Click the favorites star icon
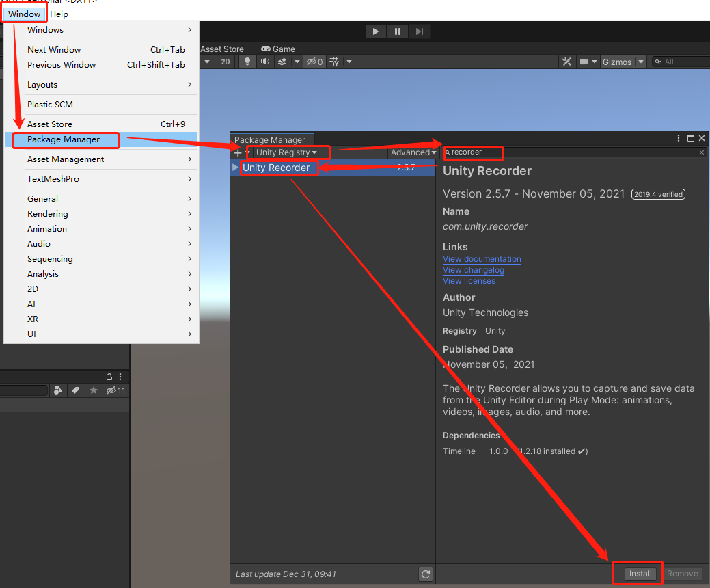The width and height of the screenshot is (710, 588). click(x=94, y=390)
